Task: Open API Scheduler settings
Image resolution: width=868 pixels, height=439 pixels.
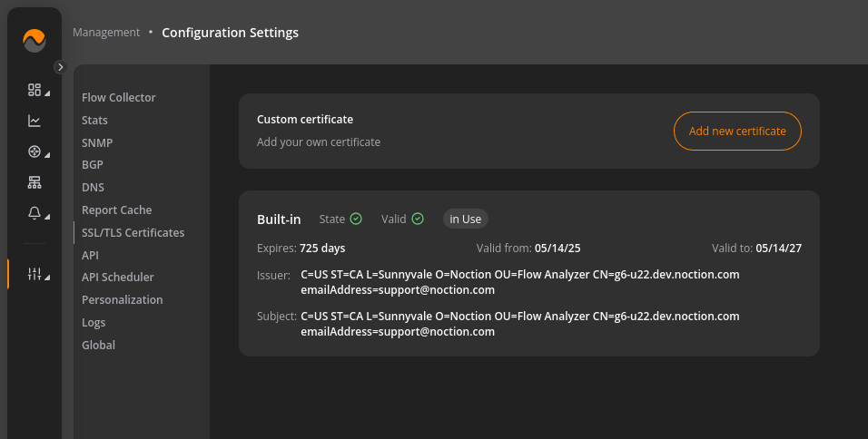Action: pyautogui.click(x=117, y=277)
